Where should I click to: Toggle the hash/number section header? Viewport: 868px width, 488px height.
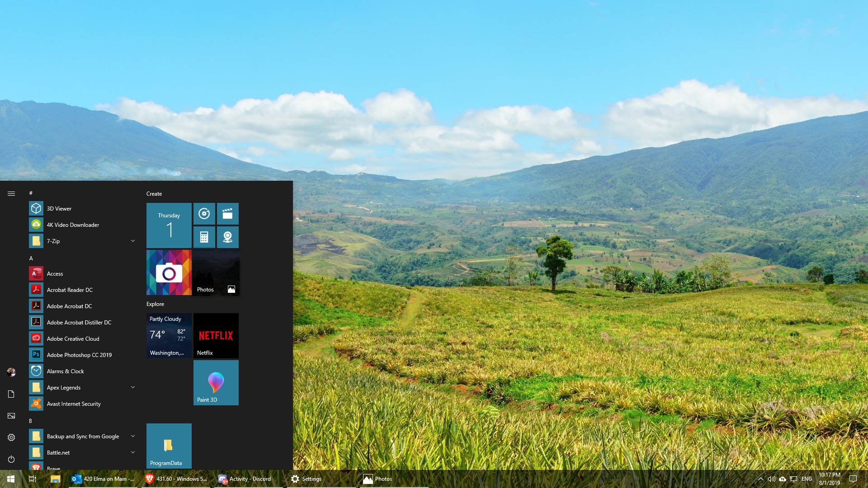click(31, 192)
